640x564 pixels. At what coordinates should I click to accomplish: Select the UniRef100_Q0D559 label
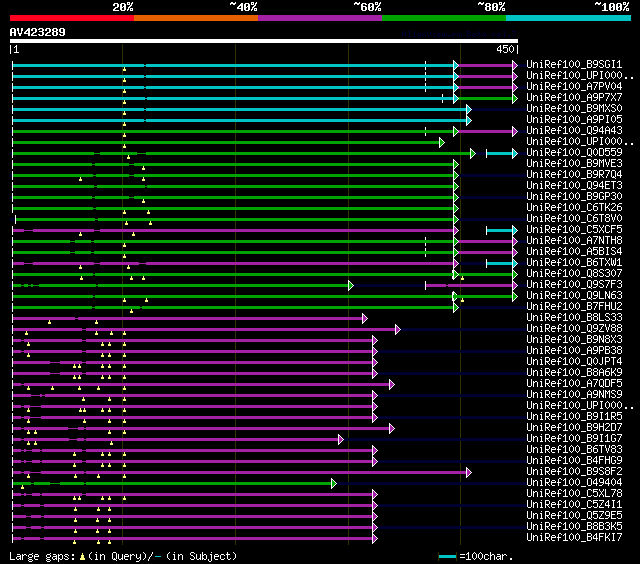point(574,153)
